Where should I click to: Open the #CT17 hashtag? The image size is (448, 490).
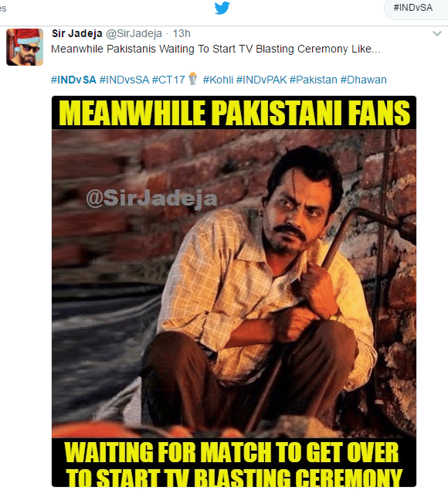tap(168, 80)
